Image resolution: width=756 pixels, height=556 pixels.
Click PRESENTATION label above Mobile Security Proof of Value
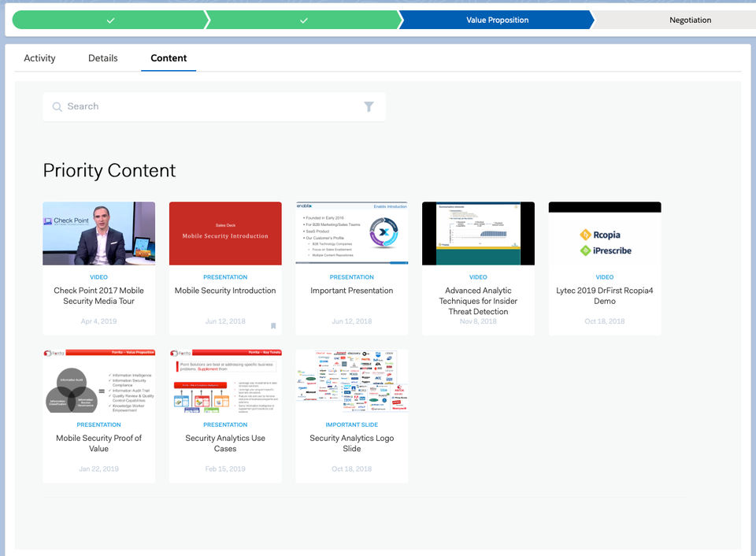pos(99,424)
